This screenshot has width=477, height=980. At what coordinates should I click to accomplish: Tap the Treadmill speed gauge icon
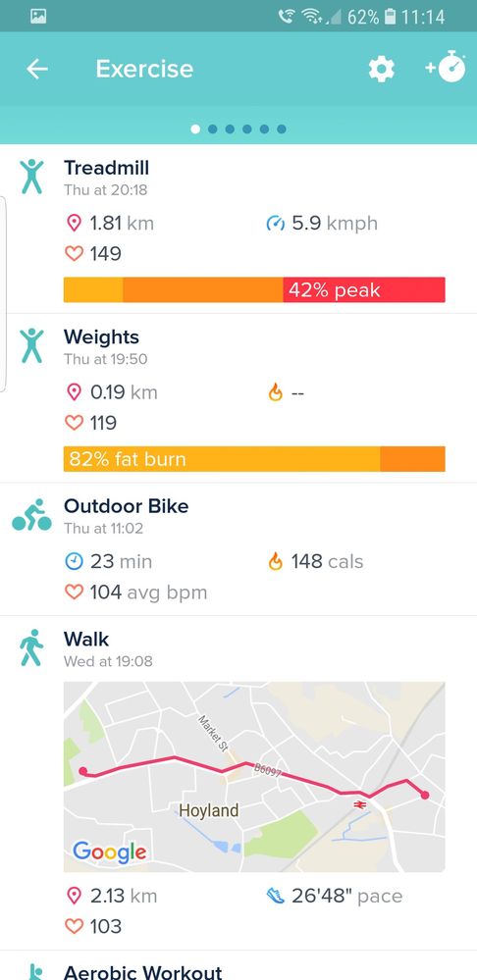click(x=275, y=223)
